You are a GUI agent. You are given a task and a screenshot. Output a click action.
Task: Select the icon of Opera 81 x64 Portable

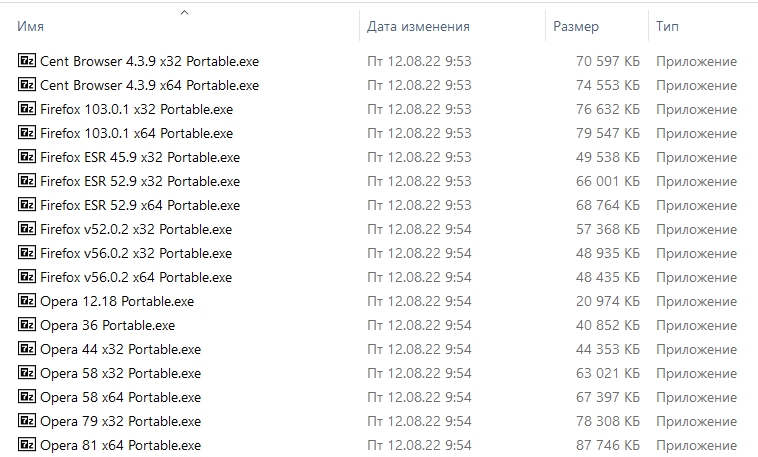pyautogui.click(x=27, y=444)
